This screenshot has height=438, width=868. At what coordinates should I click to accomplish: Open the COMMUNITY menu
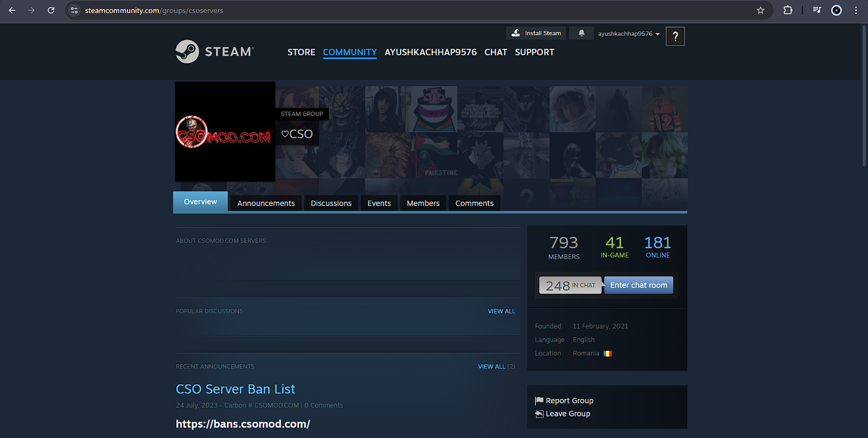349,52
